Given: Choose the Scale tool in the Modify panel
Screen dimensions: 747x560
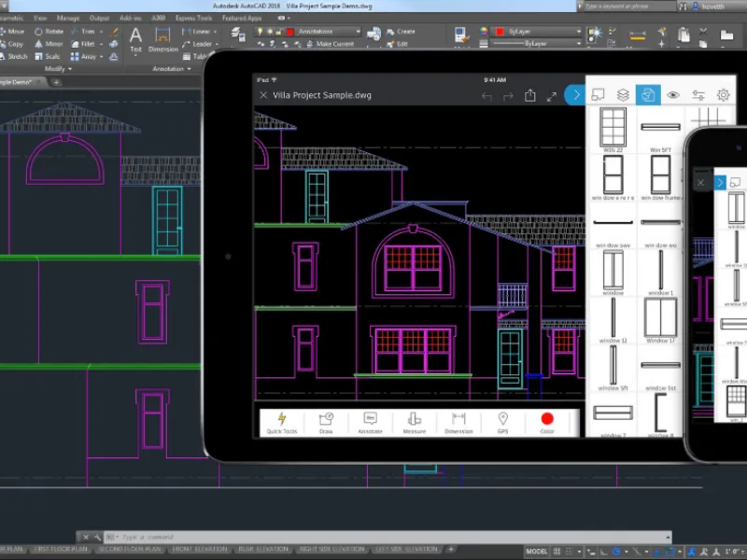Looking at the screenshot, I should 48,56.
